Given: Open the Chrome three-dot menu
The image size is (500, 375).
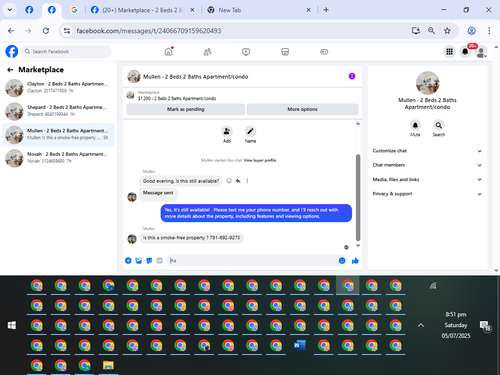Looking at the screenshot, I should pyautogui.click(x=489, y=31).
